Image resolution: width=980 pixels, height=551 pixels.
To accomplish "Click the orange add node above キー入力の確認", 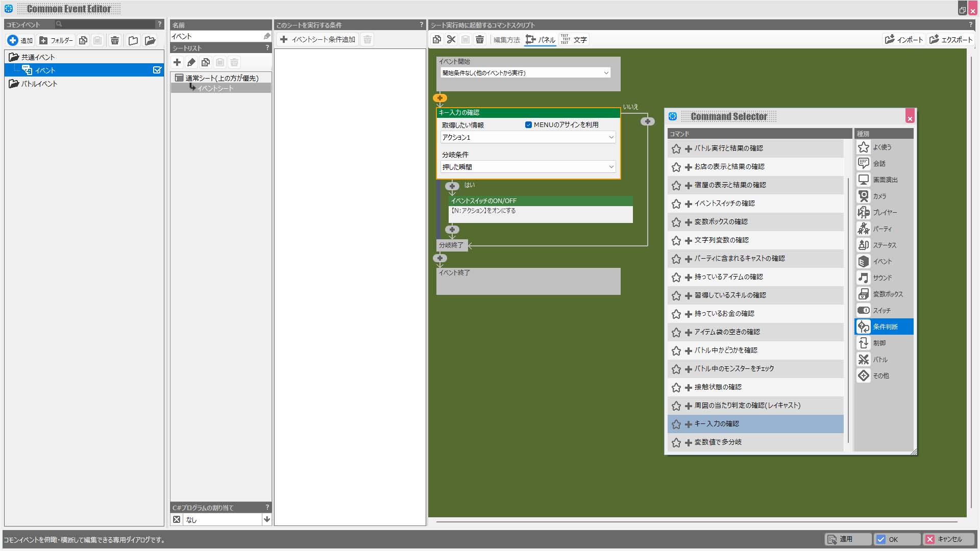I will 440,98.
